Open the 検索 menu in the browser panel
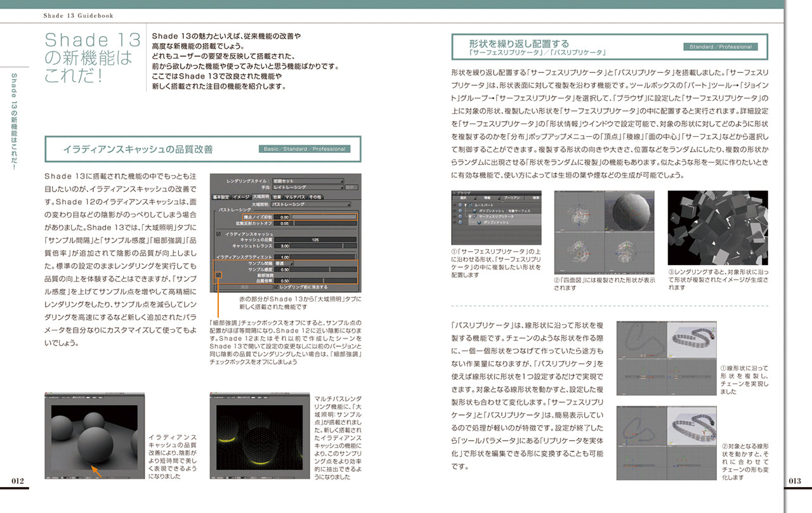The height and width of the screenshot is (513, 812). point(533,198)
